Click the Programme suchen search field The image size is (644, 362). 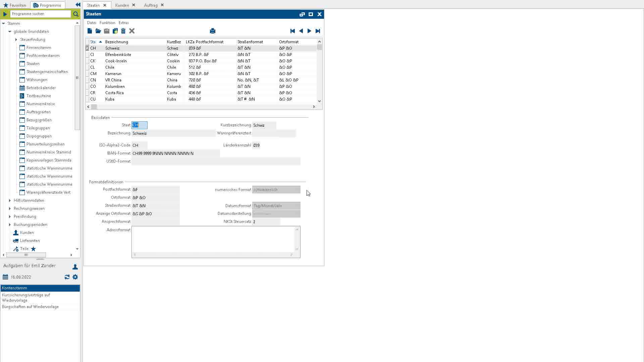coord(40,14)
